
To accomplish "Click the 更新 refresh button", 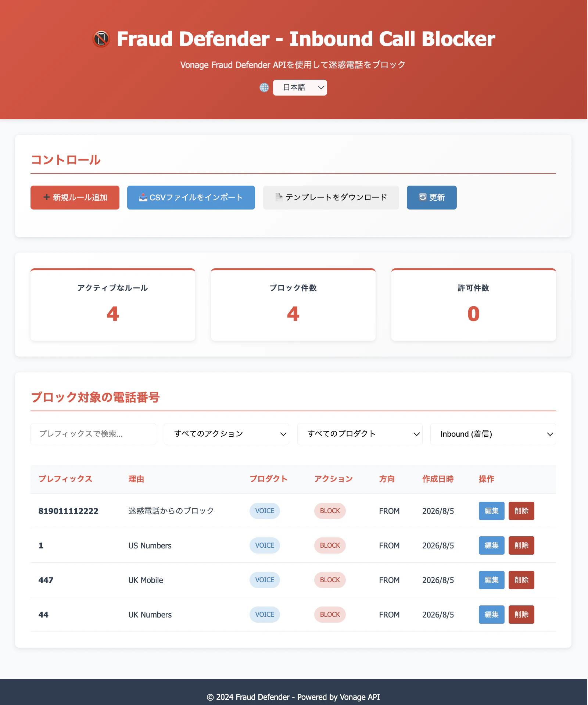I will pos(432,197).
